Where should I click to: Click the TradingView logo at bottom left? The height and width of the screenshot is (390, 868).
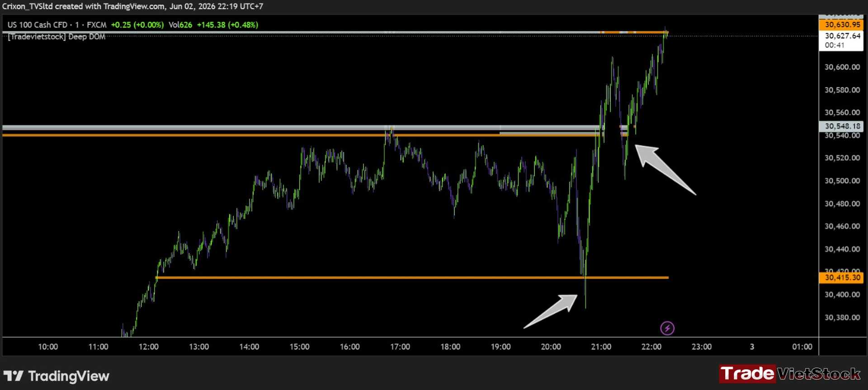click(57, 376)
